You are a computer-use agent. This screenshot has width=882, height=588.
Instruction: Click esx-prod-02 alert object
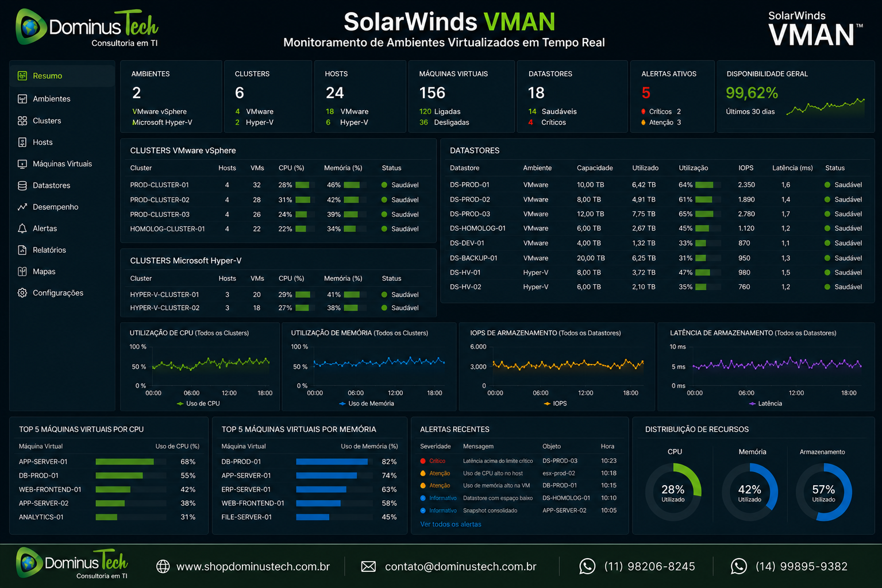[559, 473]
